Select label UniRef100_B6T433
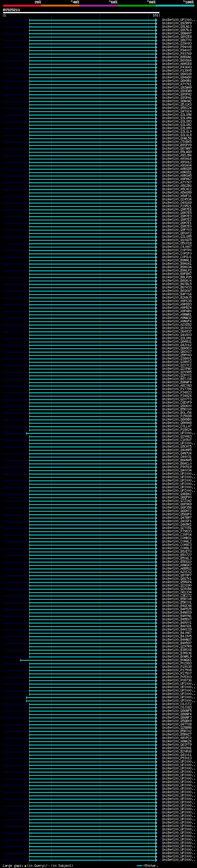The image size is (197, 868). [177, 287]
